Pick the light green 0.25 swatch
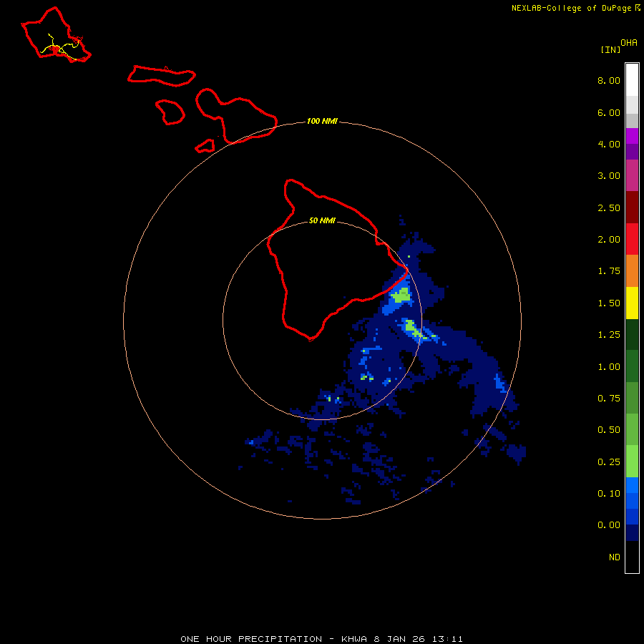 [632, 462]
